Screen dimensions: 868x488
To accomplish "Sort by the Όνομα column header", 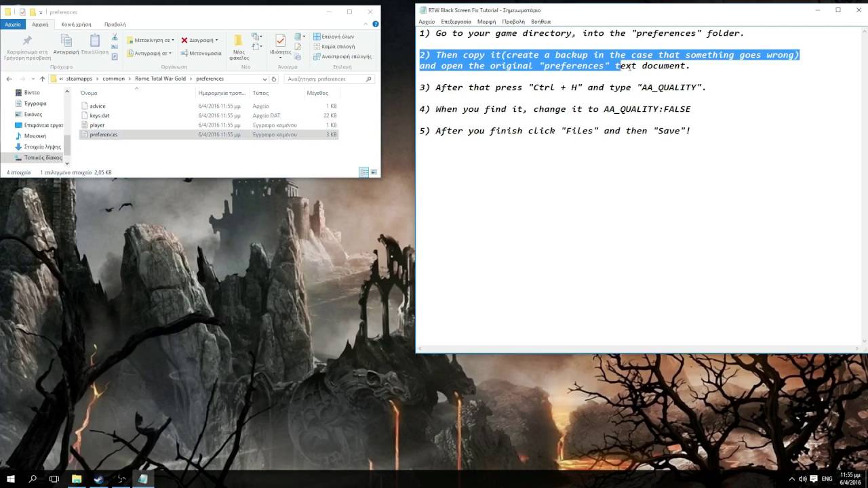I will coord(137,93).
